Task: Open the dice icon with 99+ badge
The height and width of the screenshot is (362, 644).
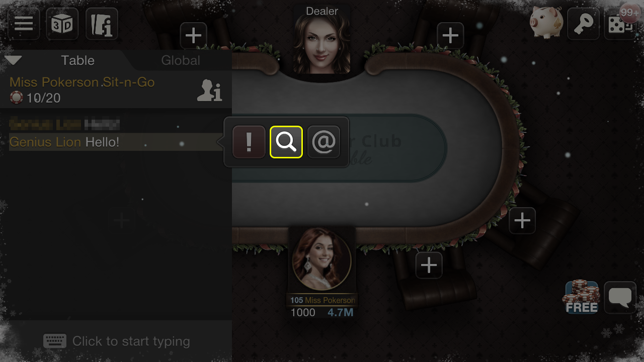Action: click(x=621, y=23)
